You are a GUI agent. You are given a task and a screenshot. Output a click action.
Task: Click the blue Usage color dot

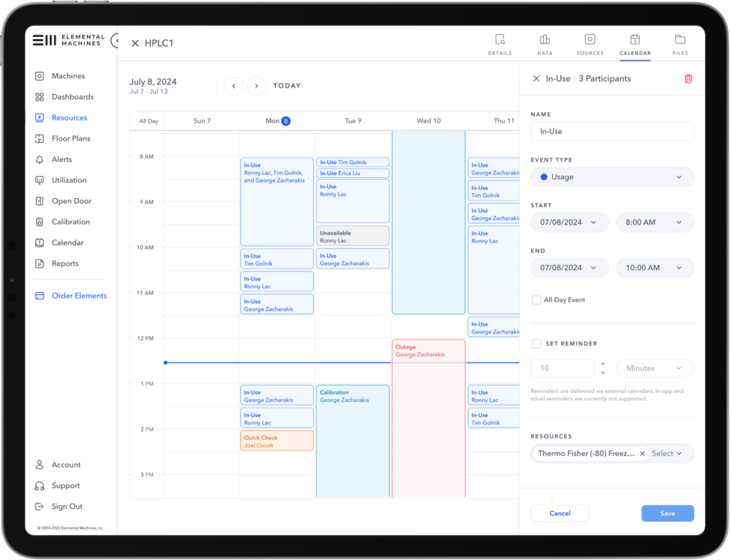coord(544,177)
